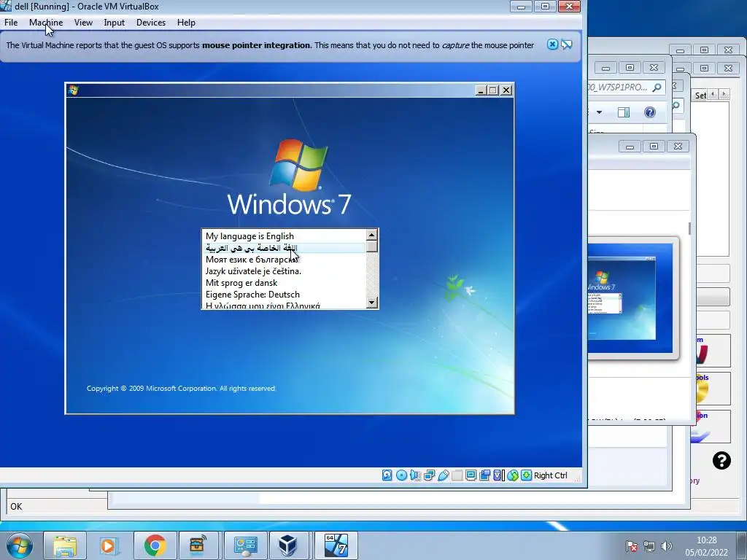Dismiss the mouse pointer integration notification
The image size is (747, 560).
[552, 44]
